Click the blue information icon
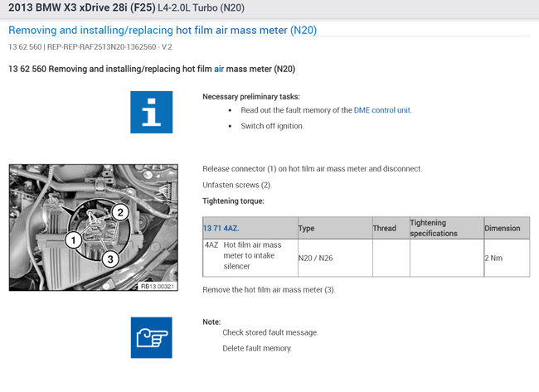The width and height of the screenshot is (539, 392). point(151,112)
